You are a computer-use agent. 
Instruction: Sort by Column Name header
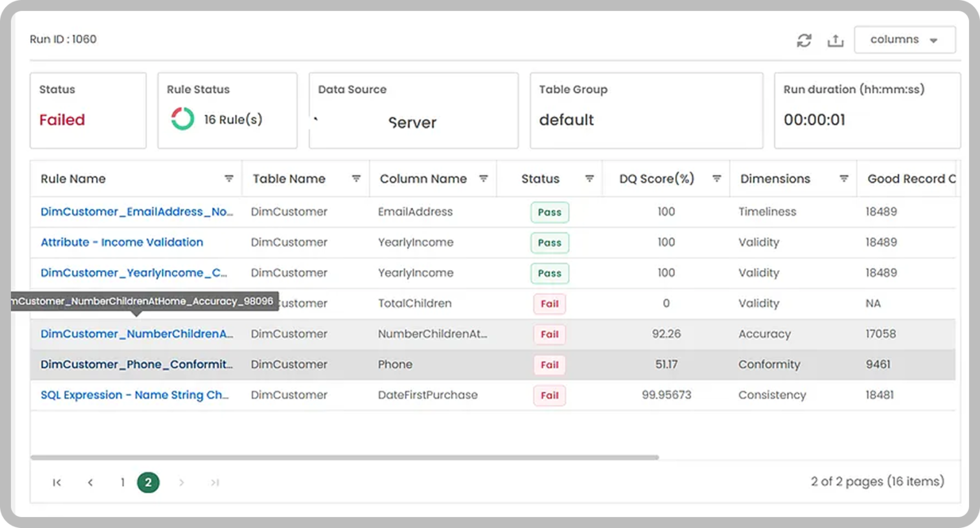tap(423, 179)
